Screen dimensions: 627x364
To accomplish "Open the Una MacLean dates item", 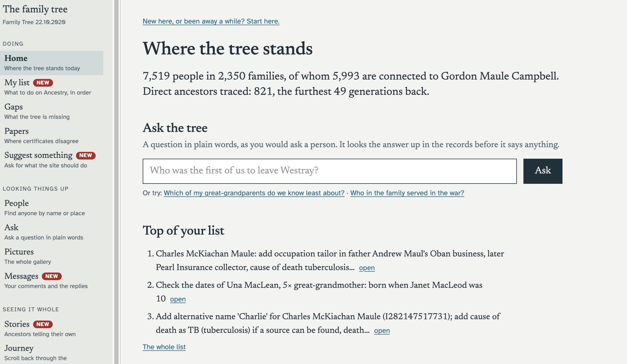I will click(x=178, y=299).
